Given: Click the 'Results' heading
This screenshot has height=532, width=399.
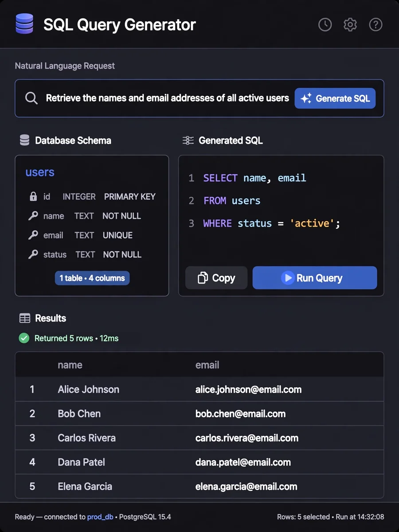Looking at the screenshot, I should tap(51, 318).
